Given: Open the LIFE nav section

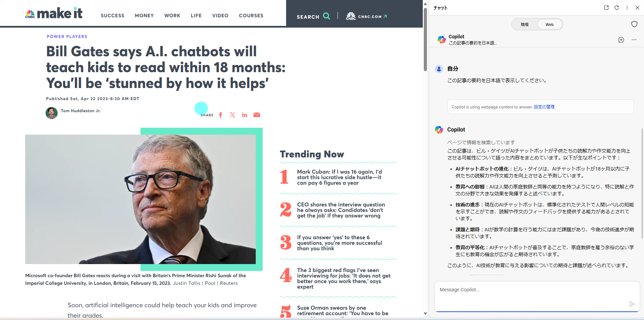Looking at the screenshot, I should click(196, 16).
